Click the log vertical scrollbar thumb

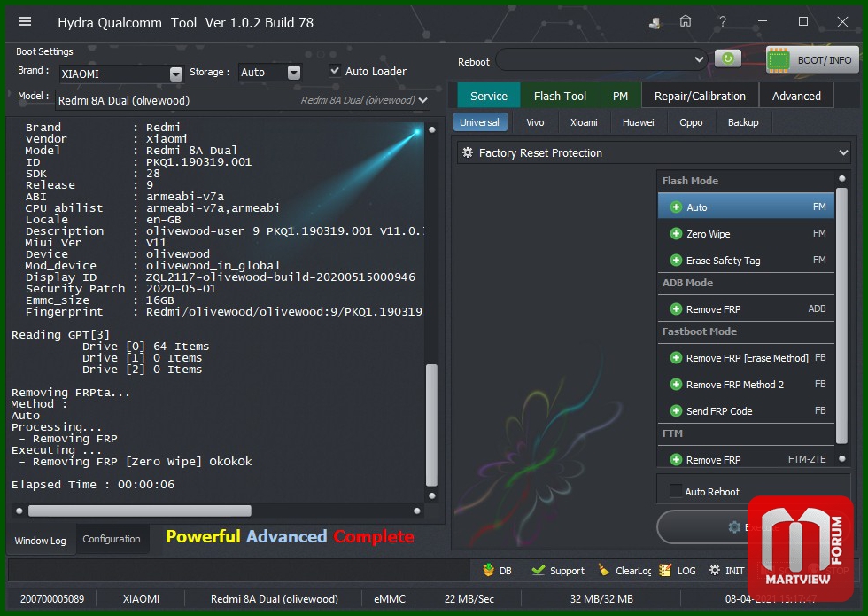[432, 425]
